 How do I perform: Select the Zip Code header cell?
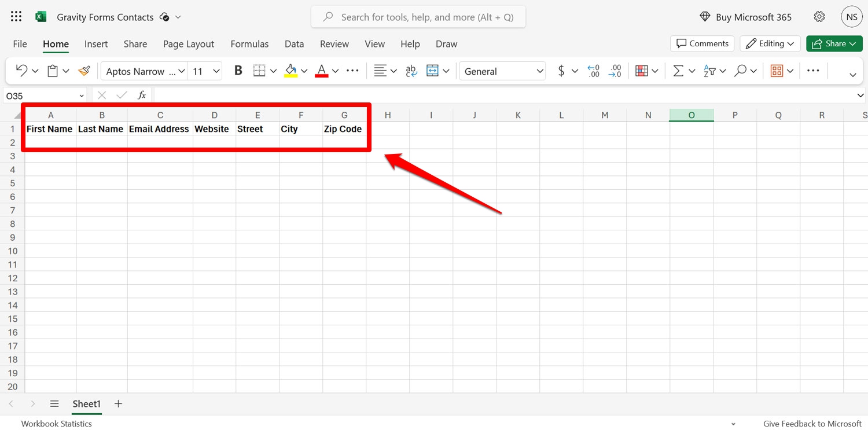(344, 129)
